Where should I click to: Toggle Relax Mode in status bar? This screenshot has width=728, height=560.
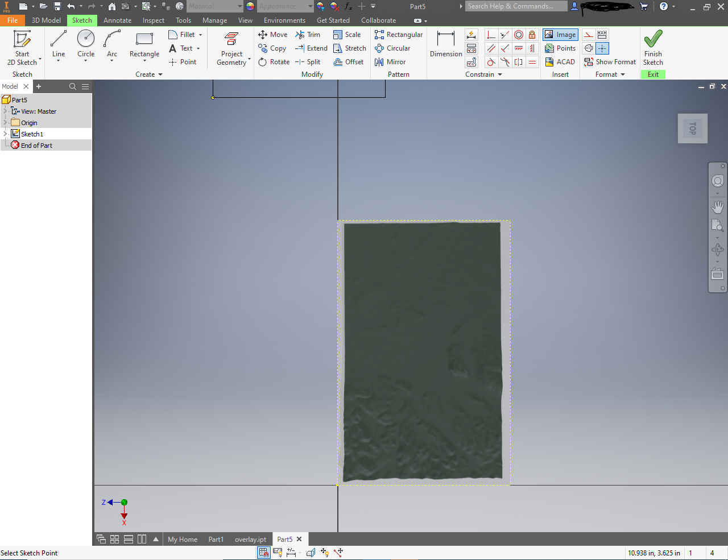point(338,552)
